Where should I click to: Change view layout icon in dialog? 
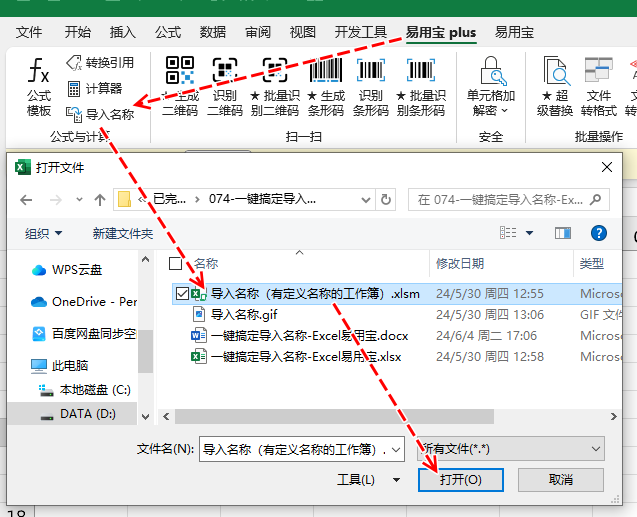tap(508, 233)
